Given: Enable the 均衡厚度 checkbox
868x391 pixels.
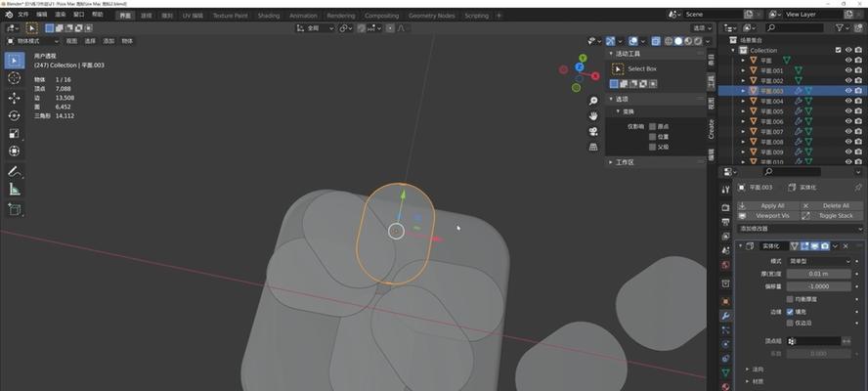Looking at the screenshot, I should click(790, 299).
